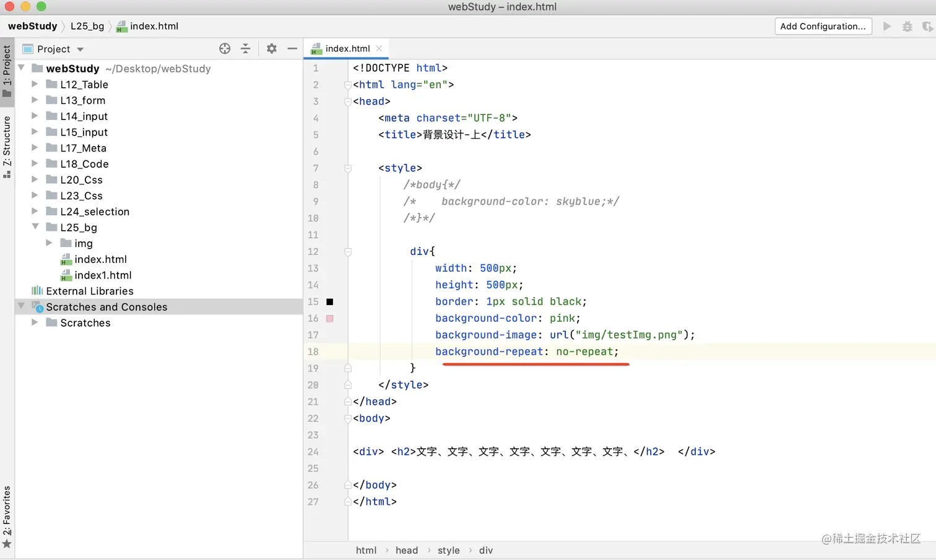Fold the html tag block at line 2

coord(348,85)
